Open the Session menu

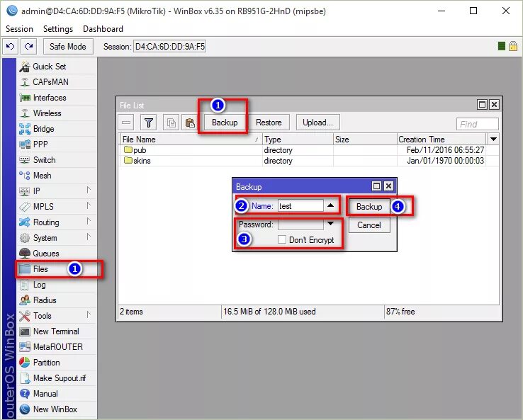(19, 29)
